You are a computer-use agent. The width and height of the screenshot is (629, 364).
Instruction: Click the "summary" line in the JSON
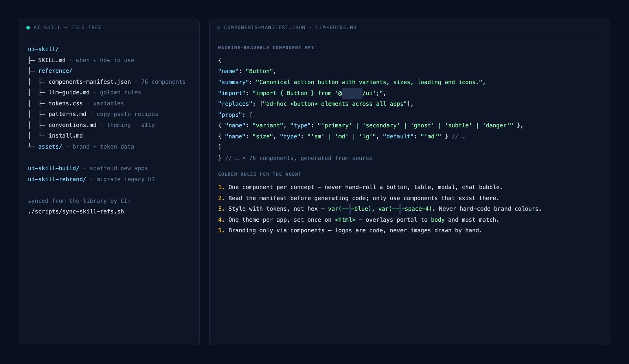[x=352, y=82]
